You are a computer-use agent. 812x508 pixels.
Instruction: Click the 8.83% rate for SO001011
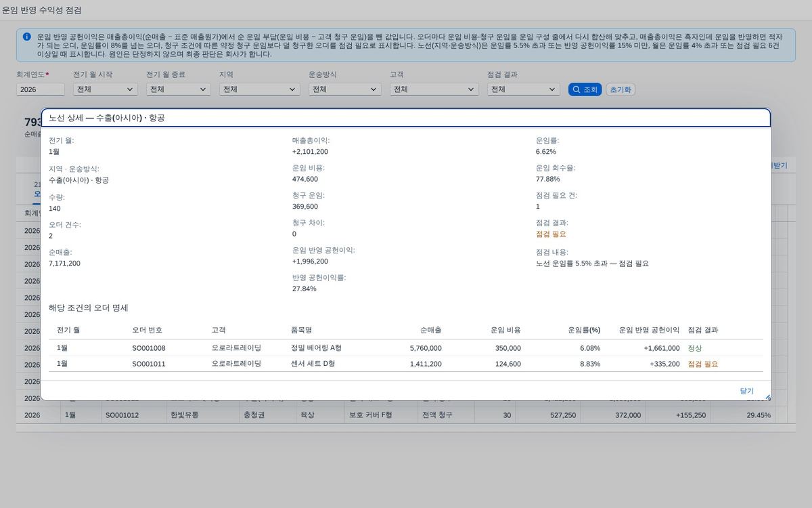click(590, 364)
